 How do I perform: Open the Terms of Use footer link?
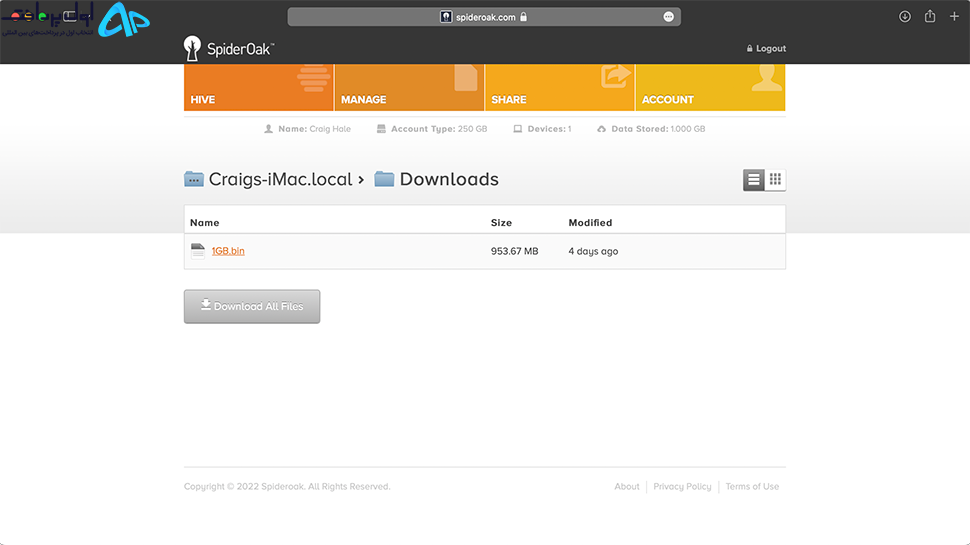pyautogui.click(x=752, y=486)
